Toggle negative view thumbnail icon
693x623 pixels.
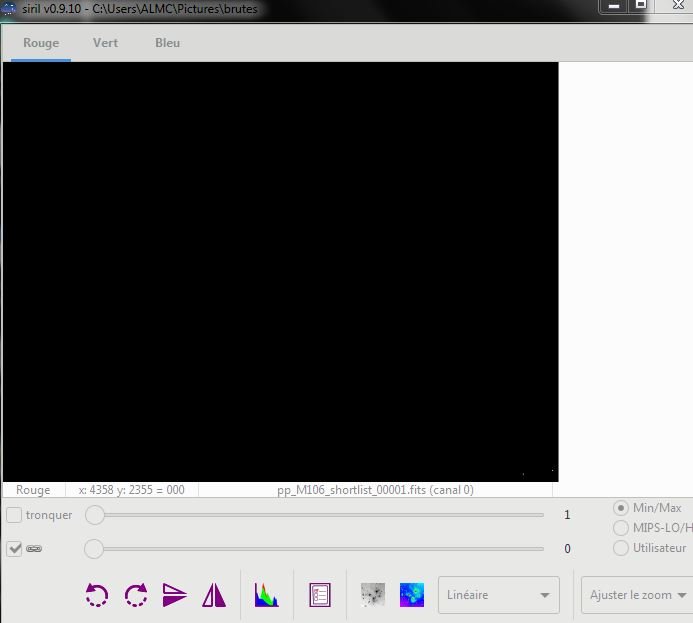[373, 595]
